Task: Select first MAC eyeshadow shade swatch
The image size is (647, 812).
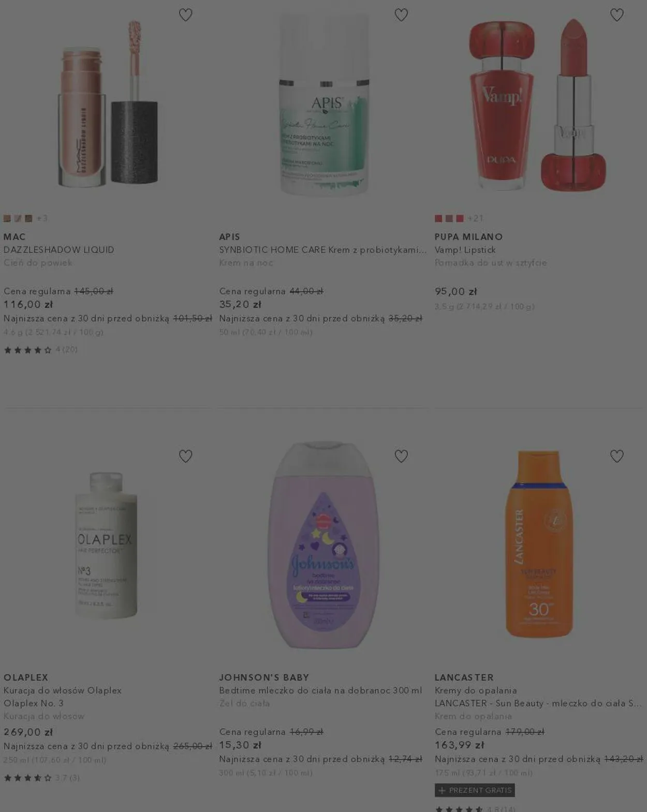Action: click(7, 218)
